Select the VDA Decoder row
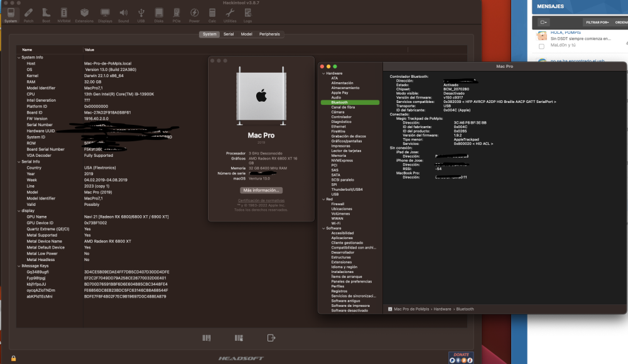This screenshot has width=628, height=364. coord(242,156)
